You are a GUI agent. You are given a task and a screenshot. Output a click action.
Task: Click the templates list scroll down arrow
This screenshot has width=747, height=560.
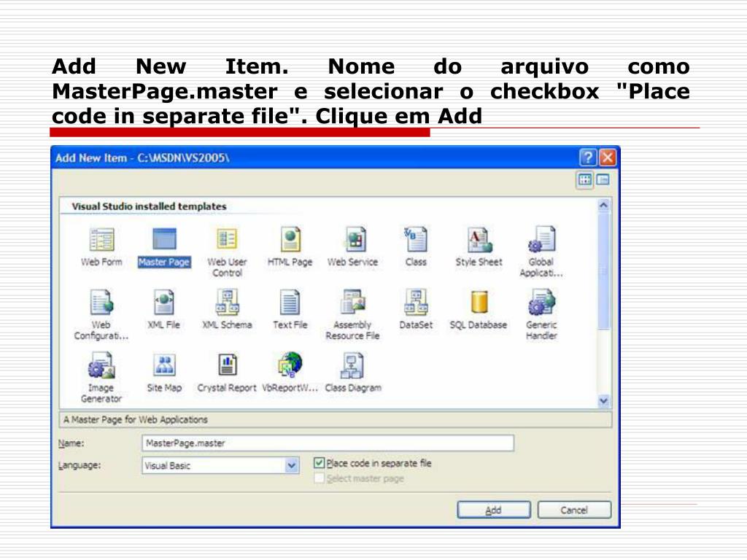[x=603, y=400]
